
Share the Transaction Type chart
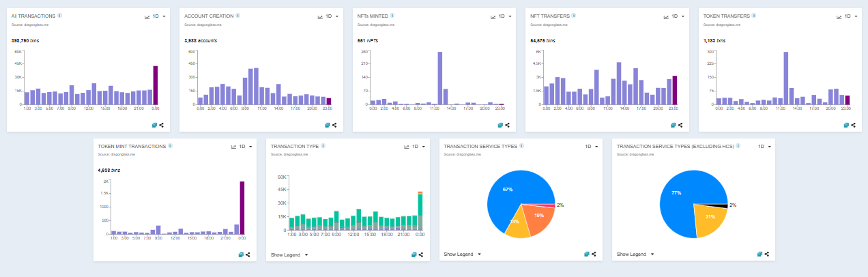pyautogui.click(x=421, y=254)
